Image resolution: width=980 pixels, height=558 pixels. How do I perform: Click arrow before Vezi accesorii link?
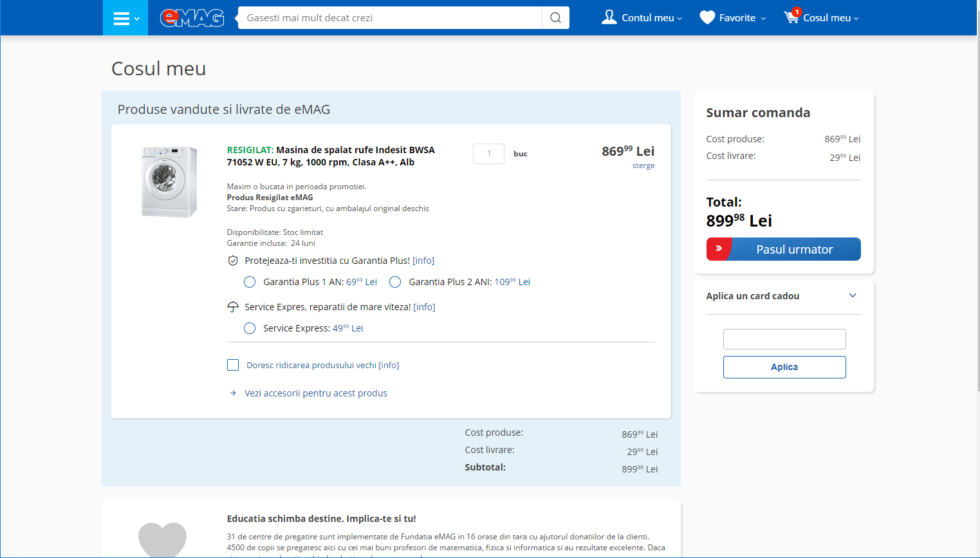pyautogui.click(x=233, y=393)
